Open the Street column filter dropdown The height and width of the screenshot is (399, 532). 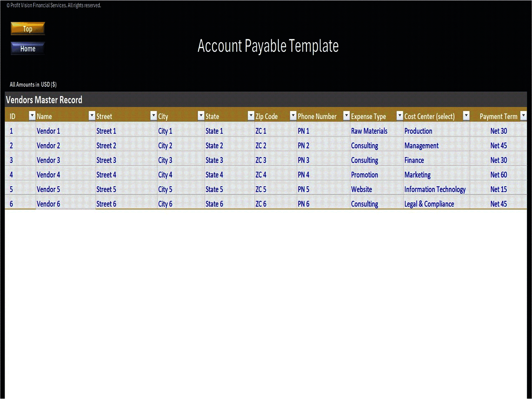coord(154,116)
